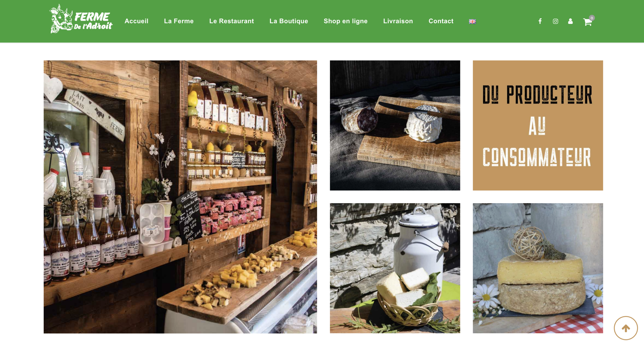Go to the Accueil page
This screenshot has width=644, height=341.
pos(136,21)
